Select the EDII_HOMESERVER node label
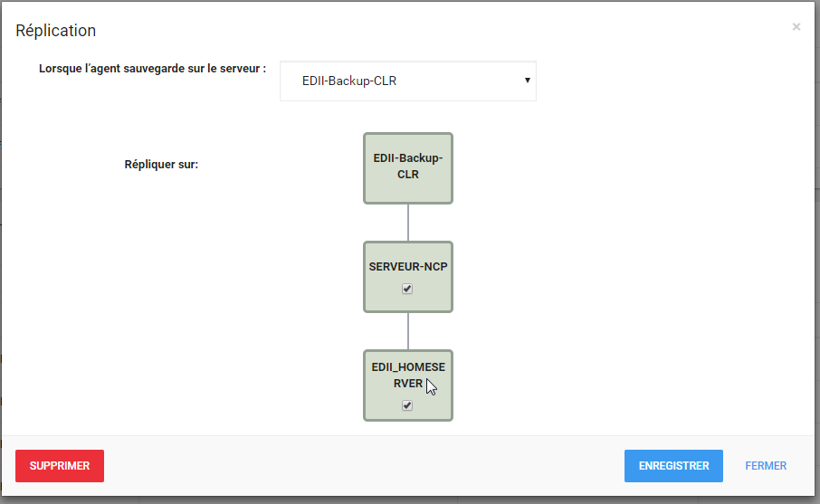Screen dimensions: 820x504 coord(408,375)
